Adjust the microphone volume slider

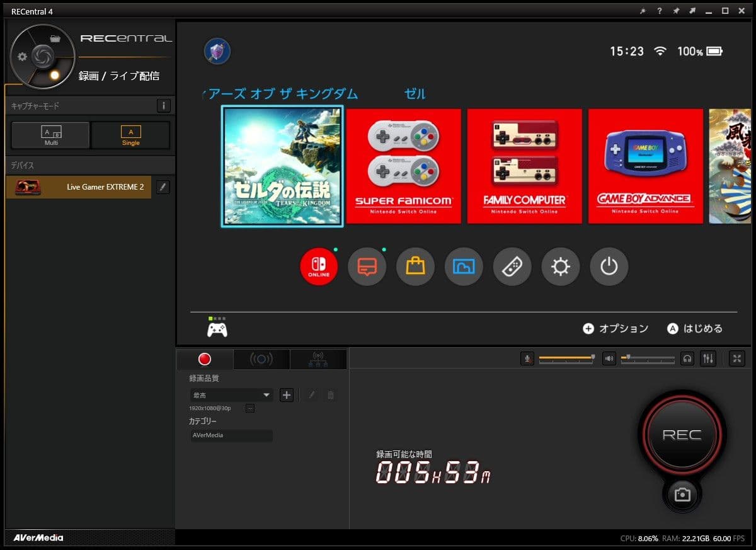566,358
